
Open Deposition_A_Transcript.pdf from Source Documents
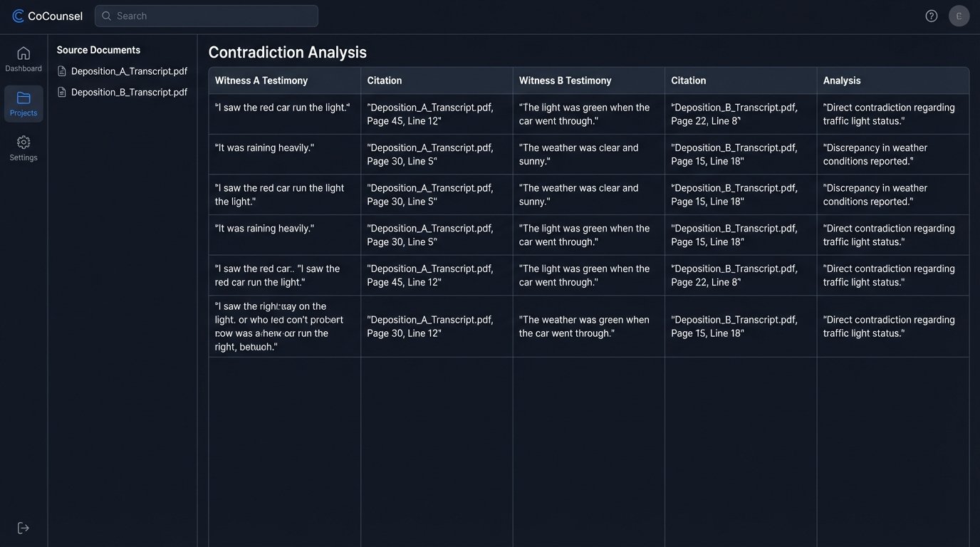click(x=128, y=71)
